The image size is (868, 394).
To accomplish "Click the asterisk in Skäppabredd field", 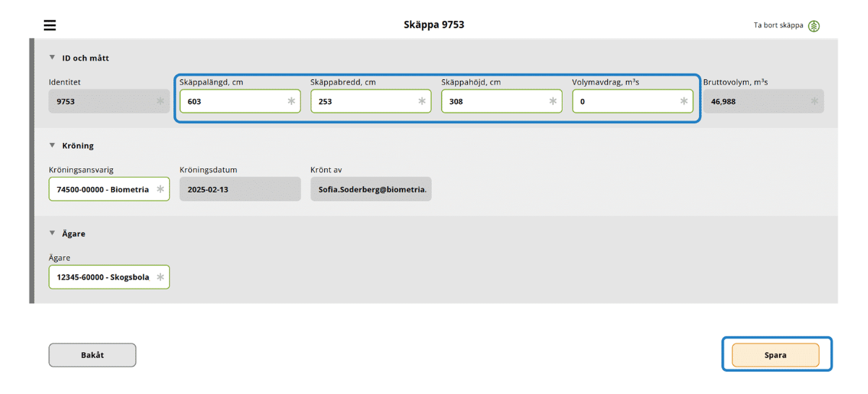I will click(x=422, y=102).
